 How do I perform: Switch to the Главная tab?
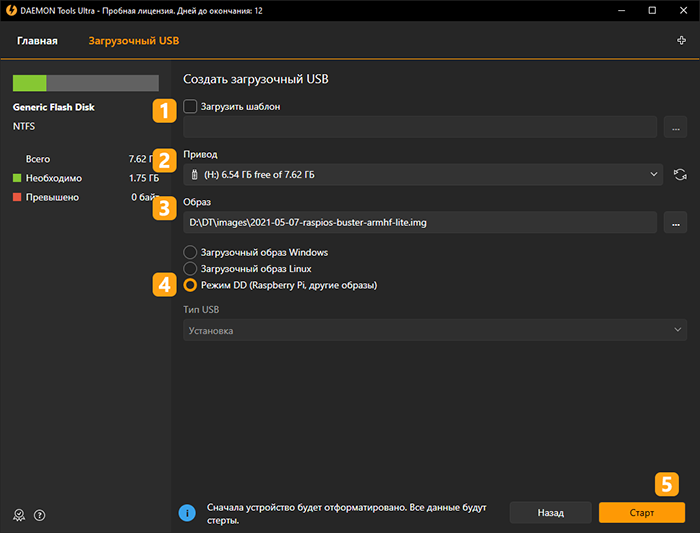(x=37, y=41)
